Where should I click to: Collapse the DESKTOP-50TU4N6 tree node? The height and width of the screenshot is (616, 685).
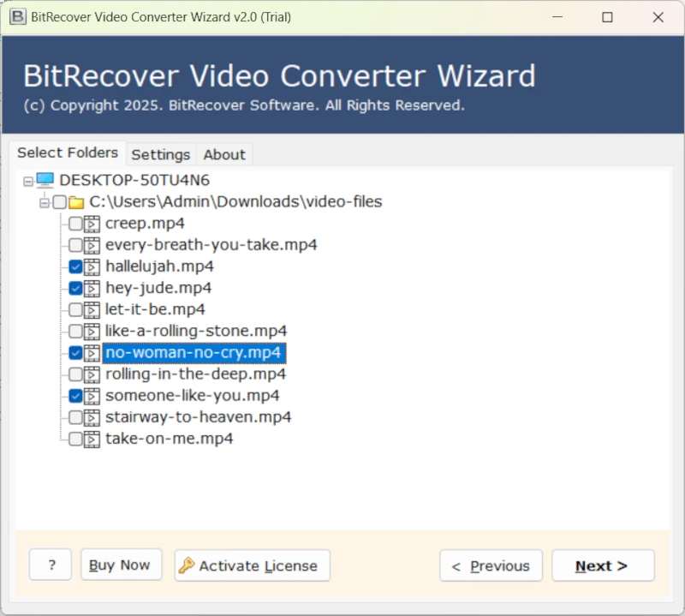tap(28, 181)
